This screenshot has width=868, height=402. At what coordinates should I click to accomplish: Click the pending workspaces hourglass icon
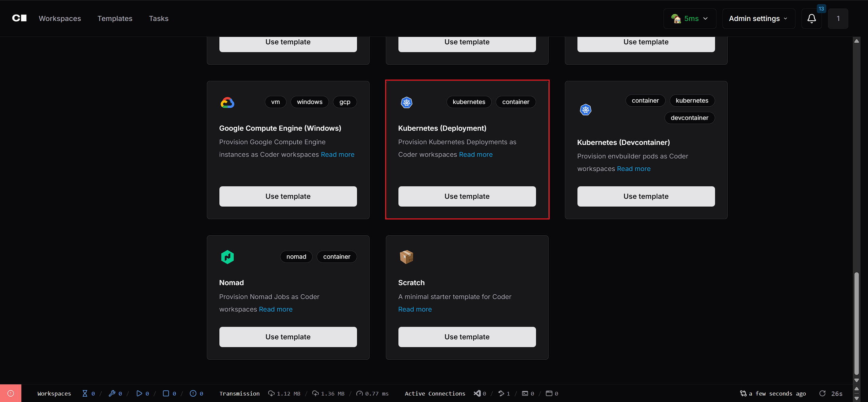(85, 393)
